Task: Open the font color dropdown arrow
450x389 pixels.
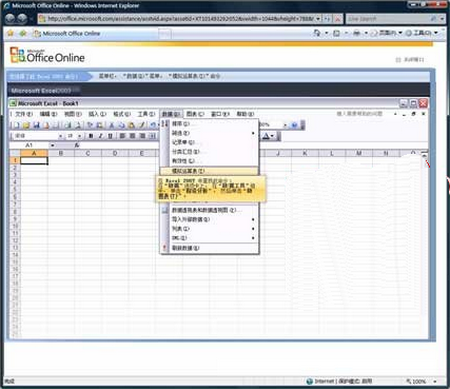Action: click(273, 136)
